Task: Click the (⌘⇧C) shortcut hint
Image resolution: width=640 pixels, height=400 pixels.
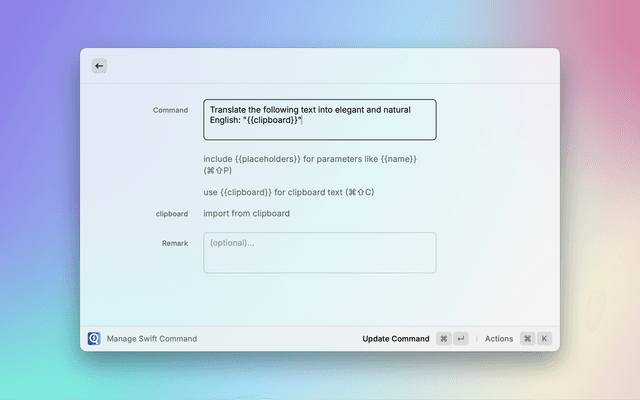Action: pyautogui.click(x=360, y=192)
